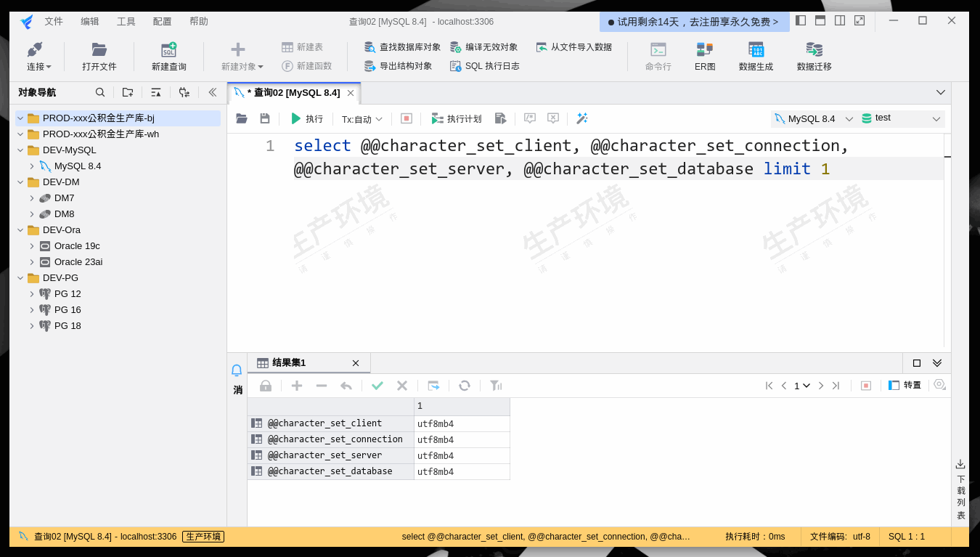The width and height of the screenshot is (980, 557).
Task: Collapse the PROD-xxx公积金生产库-bj folder
Action: coord(20,118)
